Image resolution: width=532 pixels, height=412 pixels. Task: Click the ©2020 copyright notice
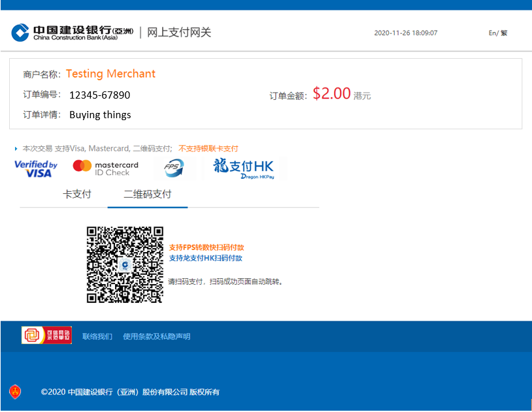pos(130,392)
